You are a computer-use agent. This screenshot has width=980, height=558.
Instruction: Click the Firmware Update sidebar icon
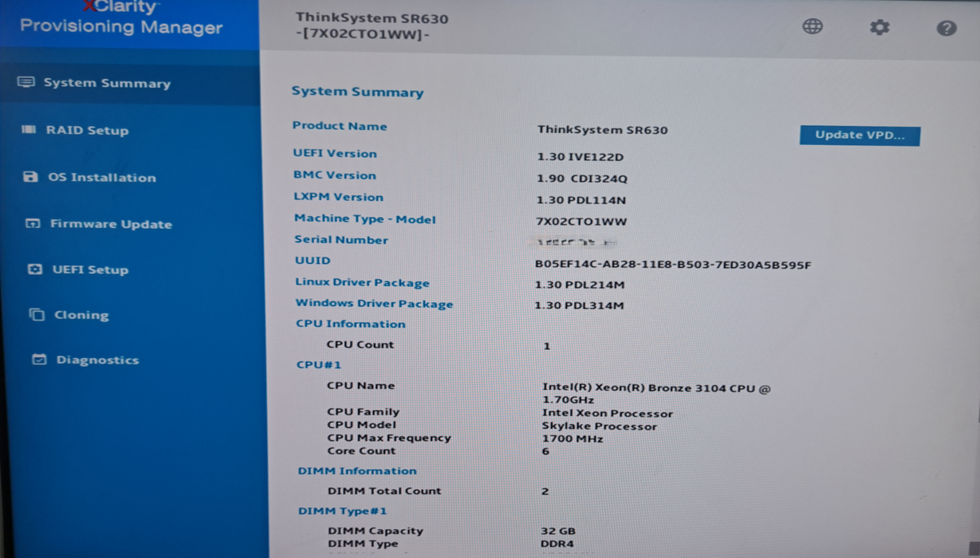[x=33, y=223]
